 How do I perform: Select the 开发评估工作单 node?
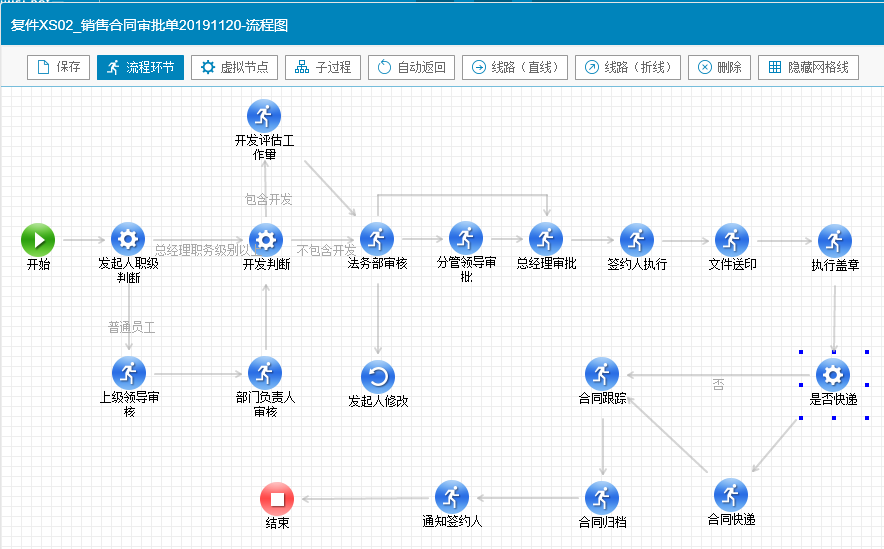coord(264,116)
